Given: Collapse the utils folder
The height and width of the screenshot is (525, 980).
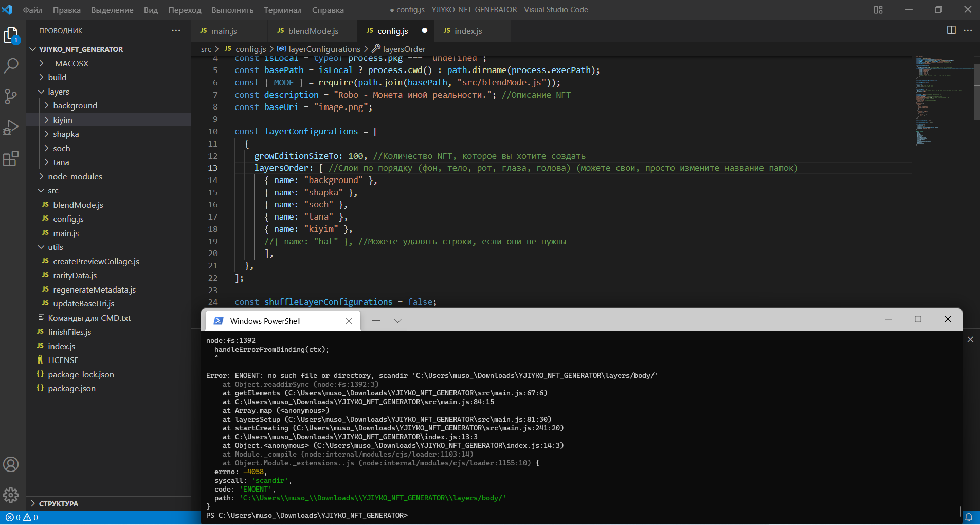Looking at the screenshot, I should click(x=108, y=247).
